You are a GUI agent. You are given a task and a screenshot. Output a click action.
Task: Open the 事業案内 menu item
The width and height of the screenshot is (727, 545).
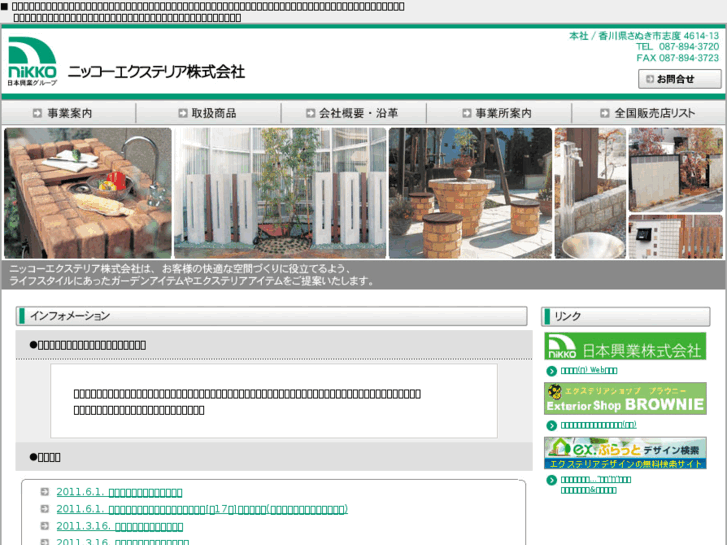pyautogui.click(x=69, y=113)
